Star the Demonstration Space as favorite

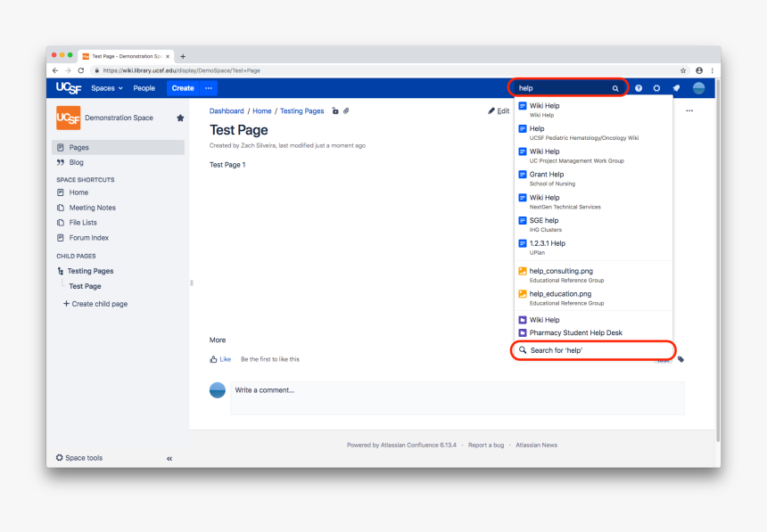[x=180, y=118]
